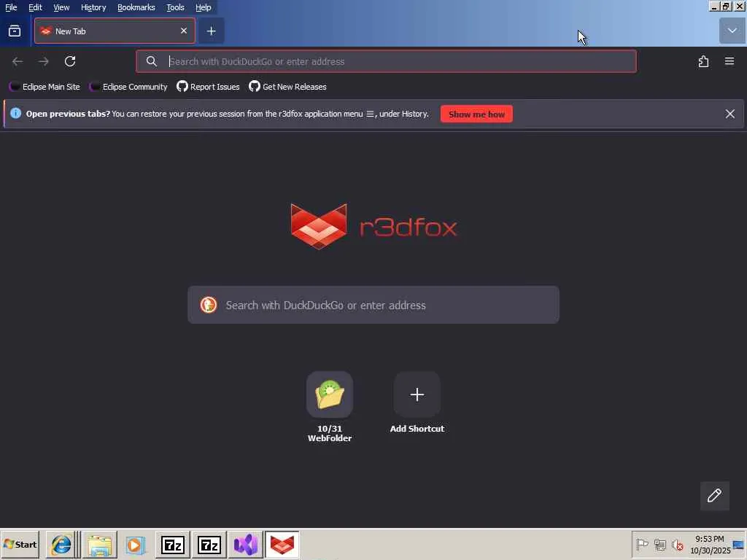The height and width of the screenshot is (560, 747).
Task: Open the Tools menu
Action: coord(175,7)
